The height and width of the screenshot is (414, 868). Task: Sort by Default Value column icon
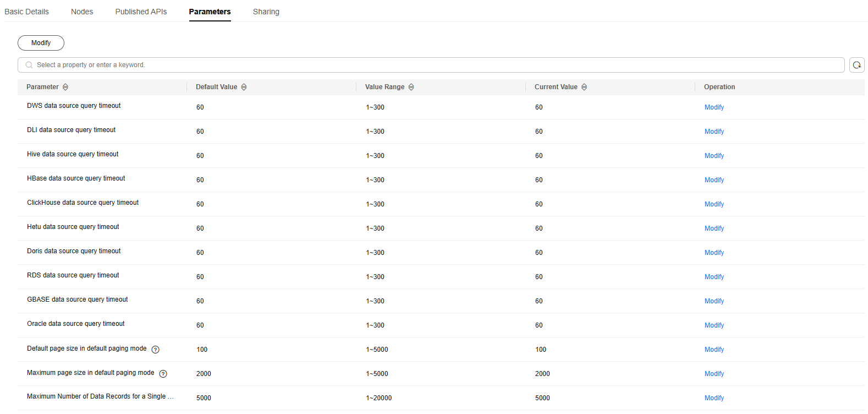pyautogui.click(x=244, y=87)
